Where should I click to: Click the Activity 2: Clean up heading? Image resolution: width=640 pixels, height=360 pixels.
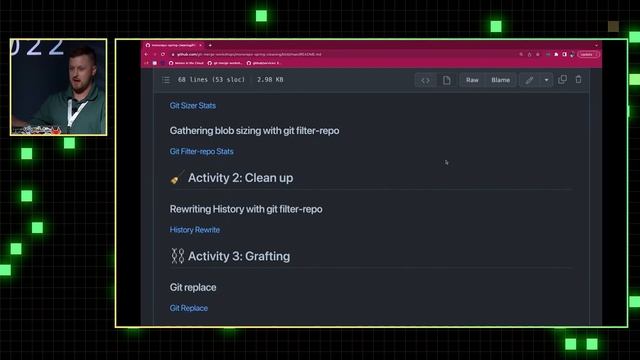tap(240, 178)
